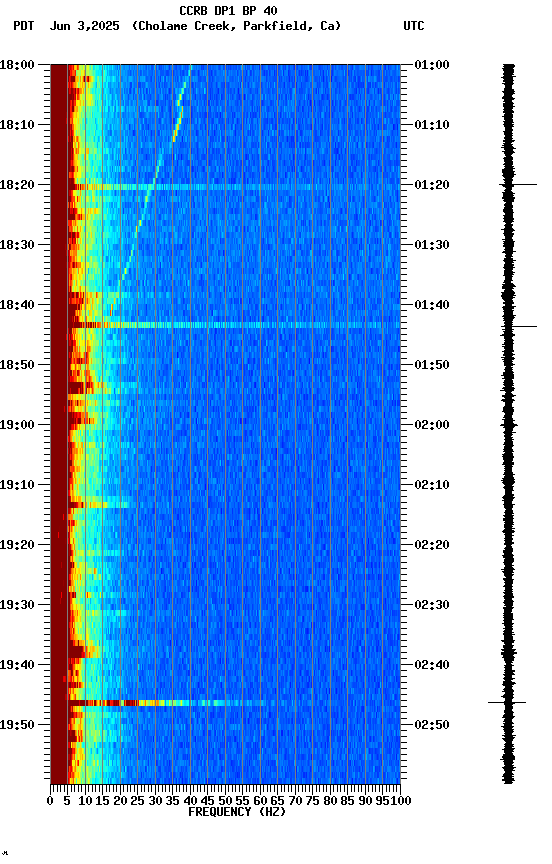Click the 19:40 PDT time label
Screen dimensions: 552x864
coord(17,665)
